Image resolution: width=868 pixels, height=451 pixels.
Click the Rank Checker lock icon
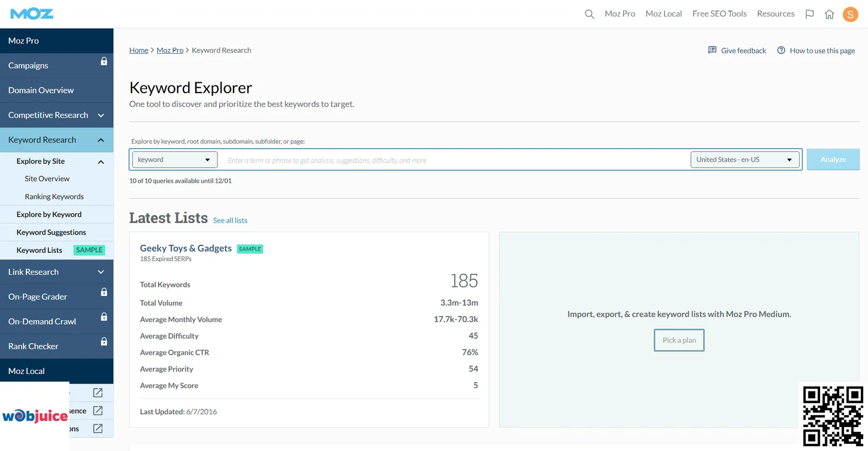click(104, 342)
